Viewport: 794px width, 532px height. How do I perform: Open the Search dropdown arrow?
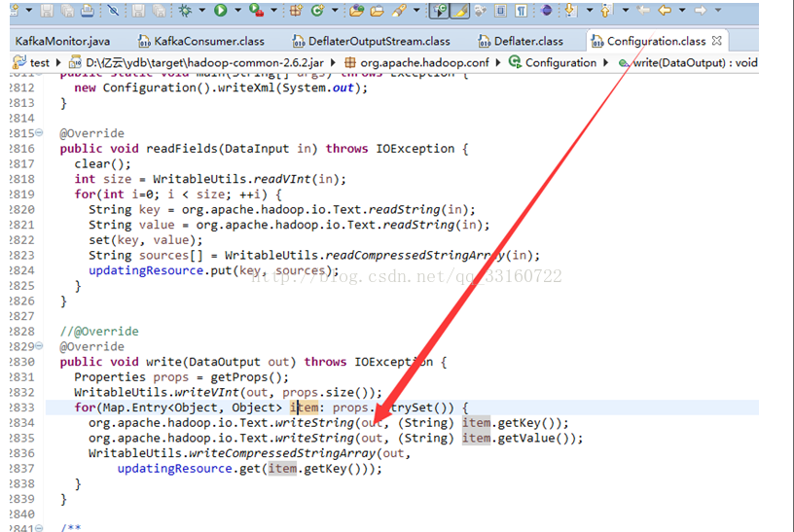(416, 10)
